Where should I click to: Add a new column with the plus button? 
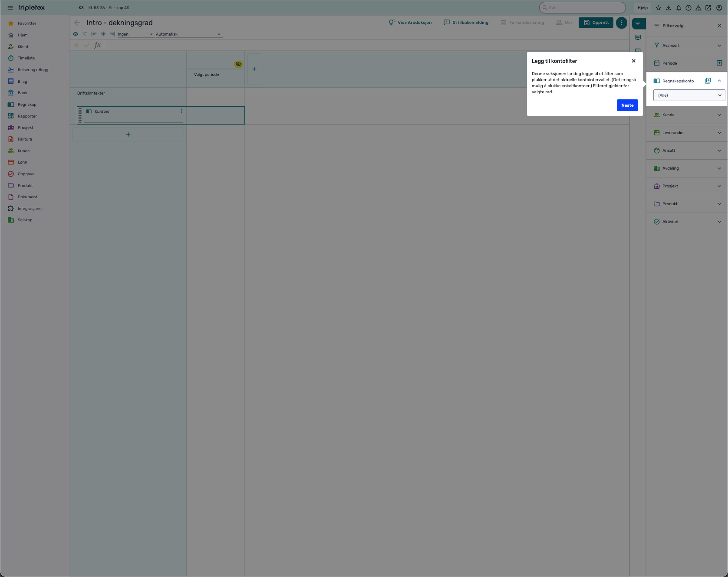254,69
